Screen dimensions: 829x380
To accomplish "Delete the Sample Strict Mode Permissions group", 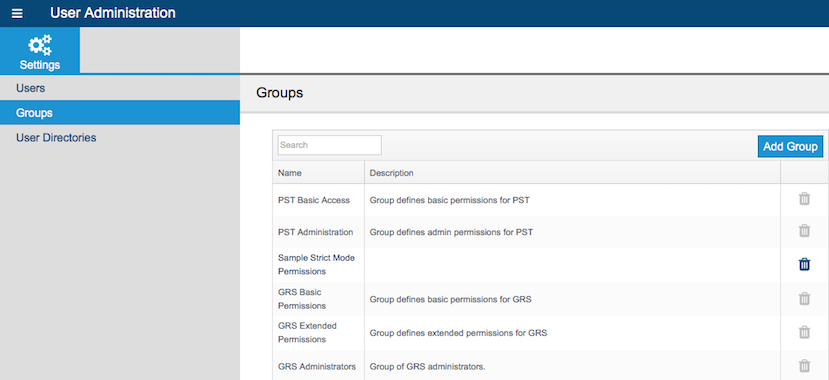I will coord(804,264).
